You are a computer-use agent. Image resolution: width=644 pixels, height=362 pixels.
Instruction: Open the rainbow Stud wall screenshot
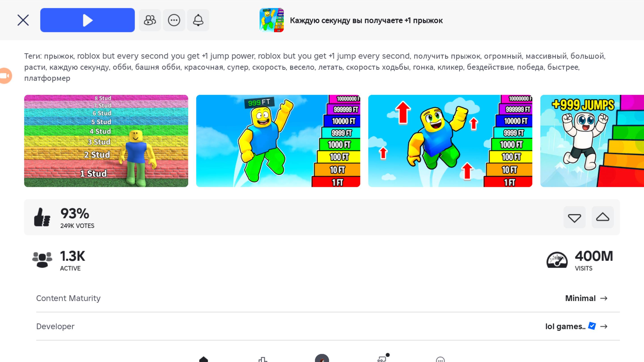[x=106, y=141]
